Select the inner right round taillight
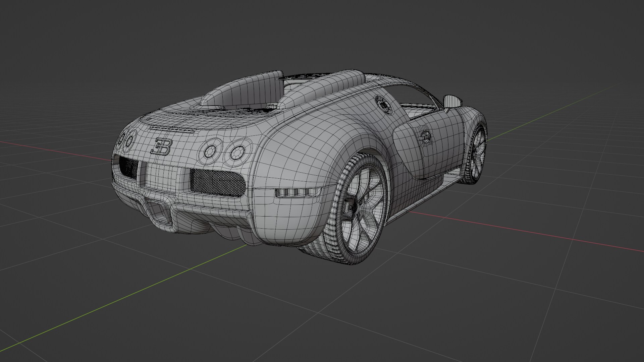The image size is (644, 362). click(211, 151)
